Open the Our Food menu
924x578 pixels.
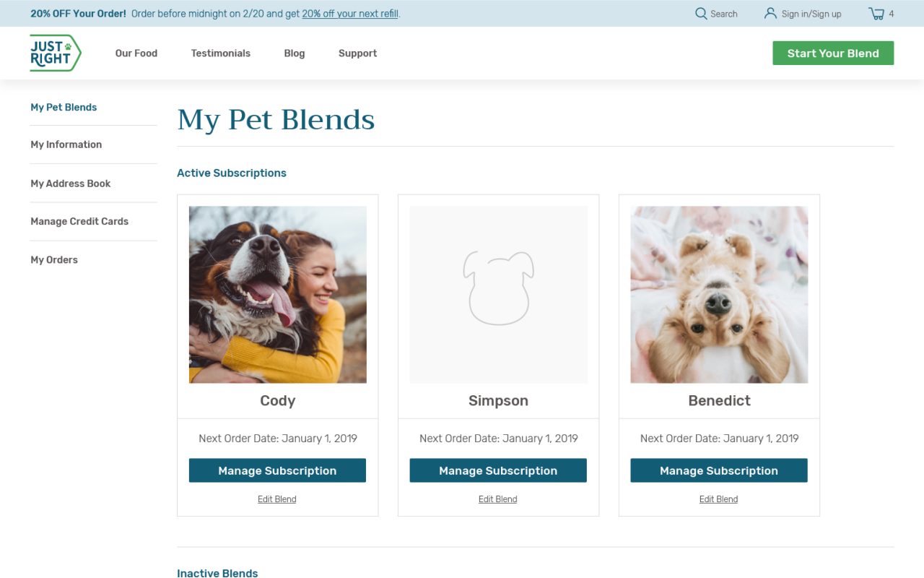coord(136,53)
